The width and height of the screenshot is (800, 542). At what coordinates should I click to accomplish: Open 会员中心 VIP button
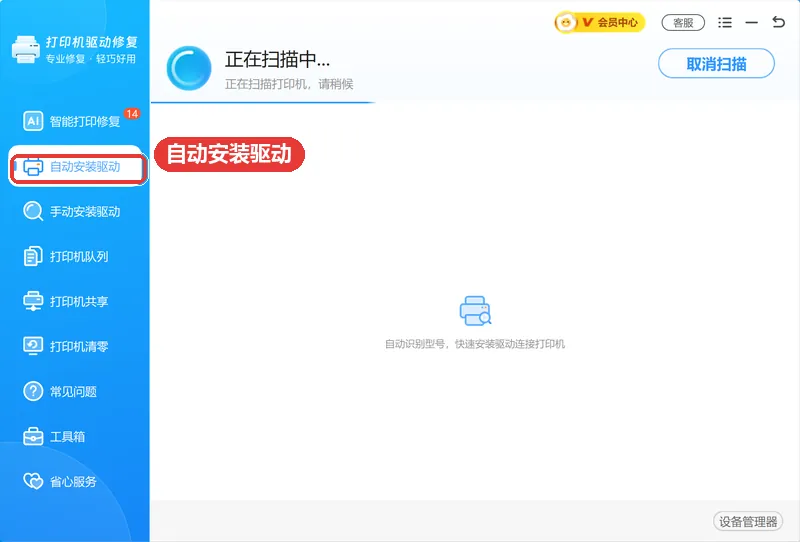[600, 22]
